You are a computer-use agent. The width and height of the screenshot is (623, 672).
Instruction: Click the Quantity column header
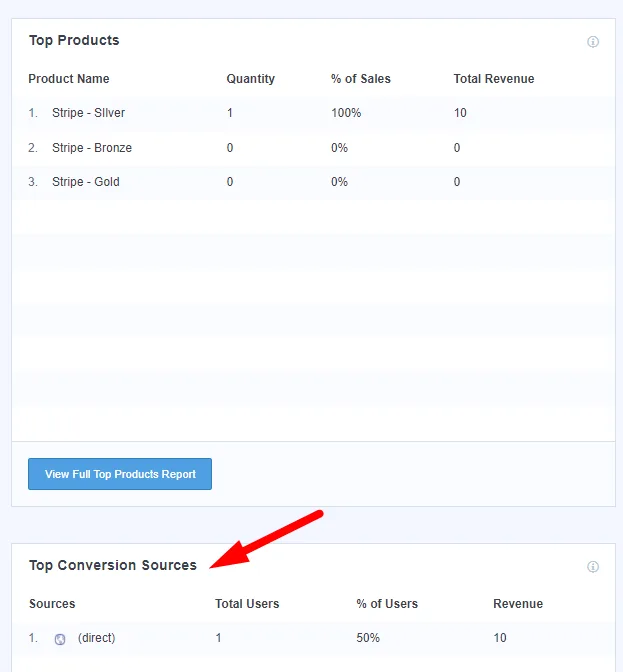(x=250, y=79)
